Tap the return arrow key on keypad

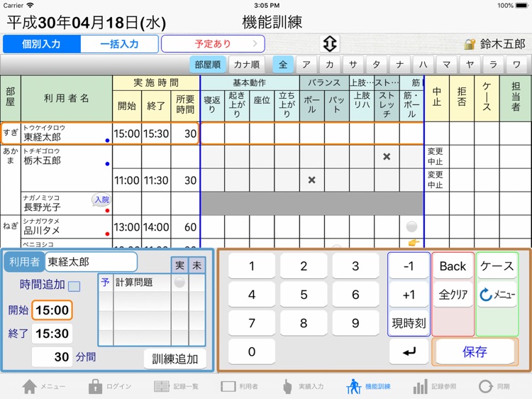point(409,352)
